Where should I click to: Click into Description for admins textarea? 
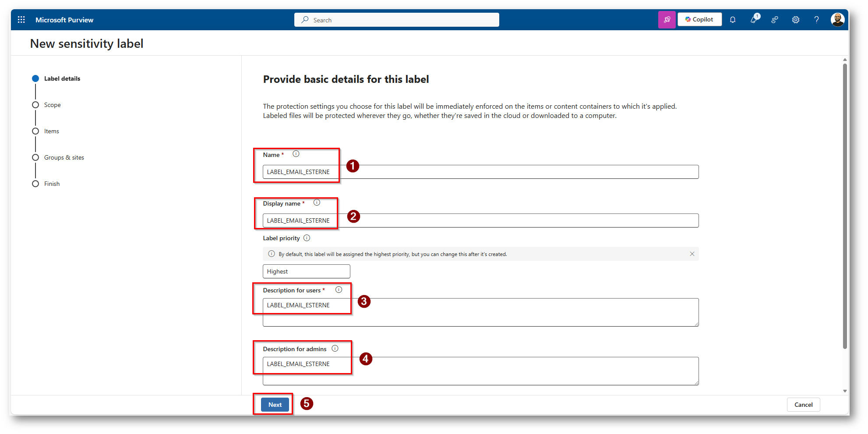480,371
